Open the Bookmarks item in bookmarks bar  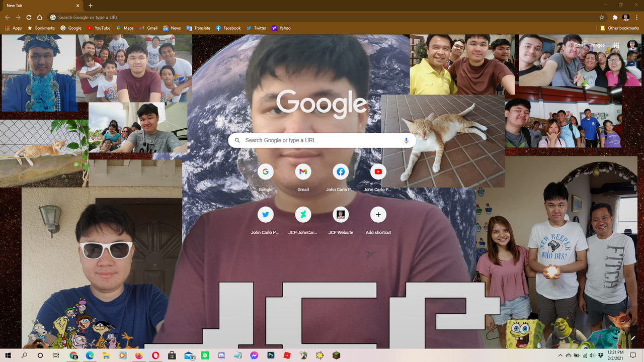tap(41, 28)
